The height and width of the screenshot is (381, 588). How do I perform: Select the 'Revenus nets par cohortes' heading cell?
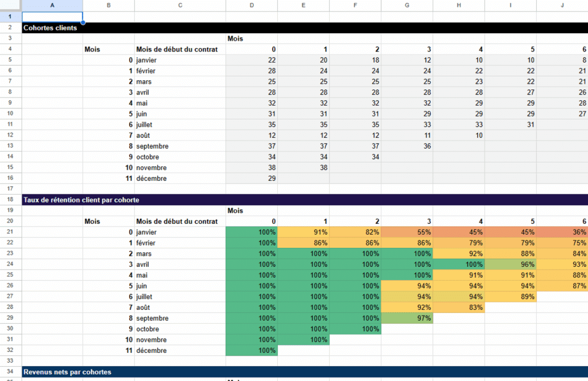pyautogui.click(x=68, y=372)
